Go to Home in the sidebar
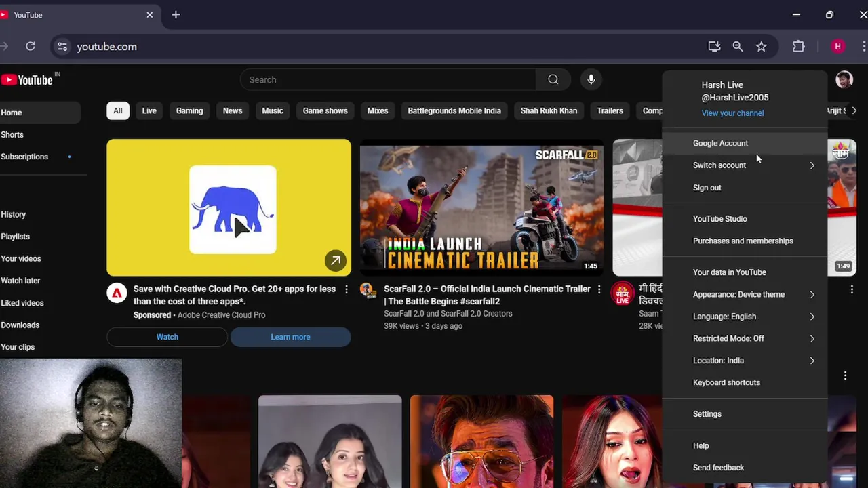Screen dimensions: 868x488 tap(40, 113)
